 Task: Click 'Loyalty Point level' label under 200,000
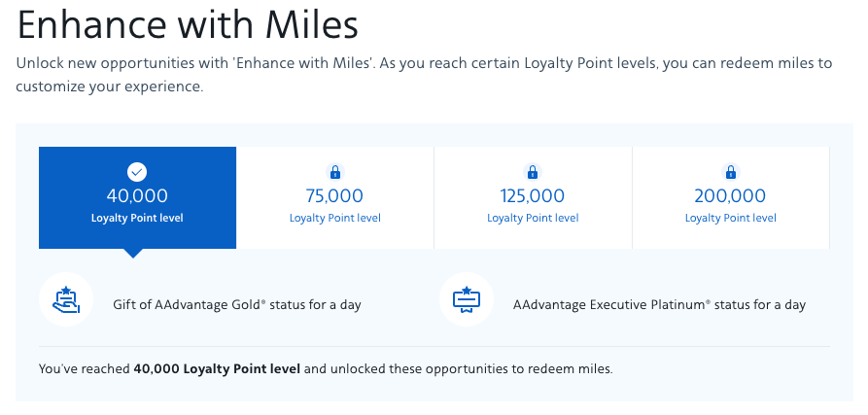click(x=730, y=219)
